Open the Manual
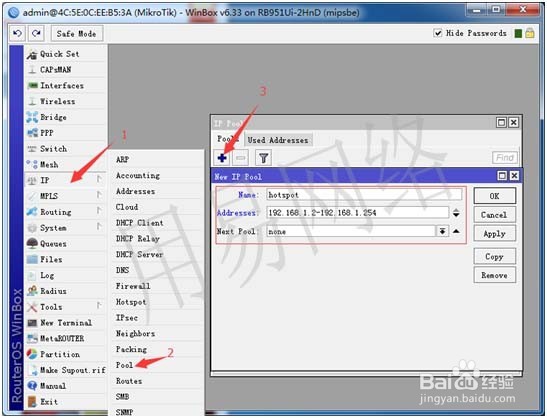 [66, 386]
